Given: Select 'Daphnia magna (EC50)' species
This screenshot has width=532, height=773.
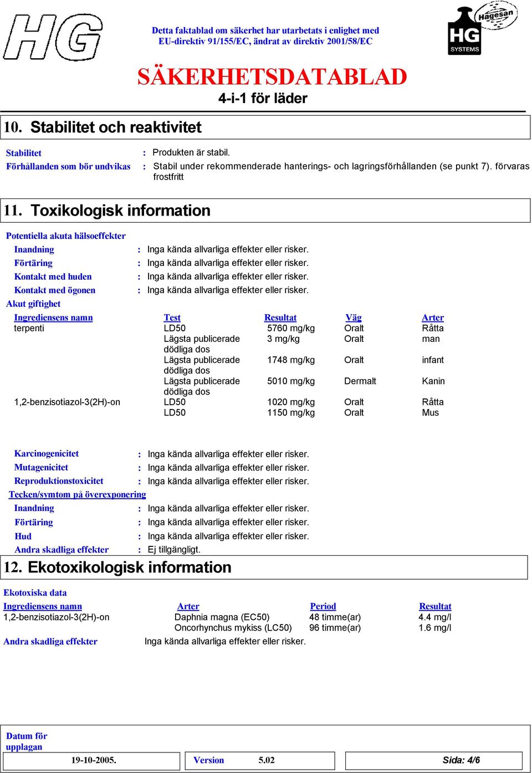Looking at the screenshot, I should [222, 617].
